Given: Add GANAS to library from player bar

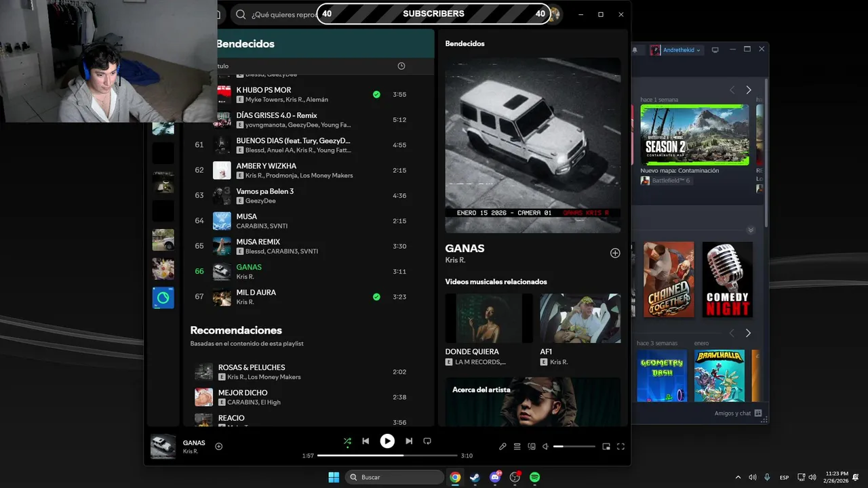Looking at the screenshot, I should tap(218, 446).
